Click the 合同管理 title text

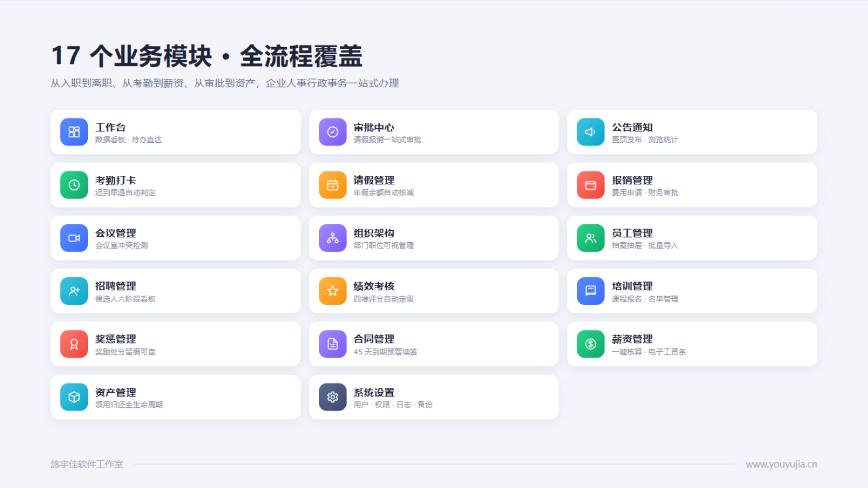pos(374,339)
